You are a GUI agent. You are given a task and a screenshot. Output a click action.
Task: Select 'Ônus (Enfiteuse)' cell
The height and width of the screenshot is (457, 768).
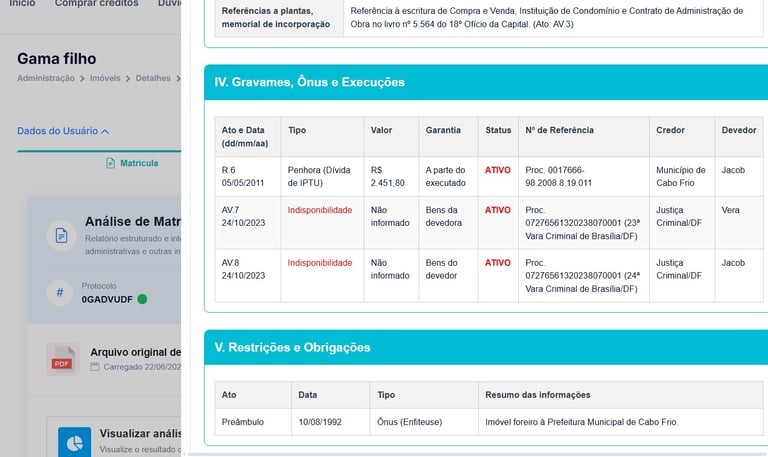pyautogui.click(x=424, y=422)
